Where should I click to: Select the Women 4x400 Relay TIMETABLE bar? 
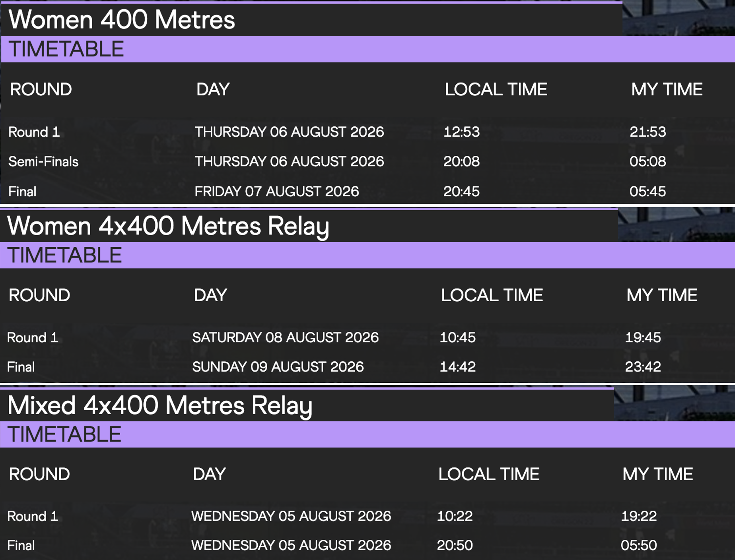coord(367,255)
